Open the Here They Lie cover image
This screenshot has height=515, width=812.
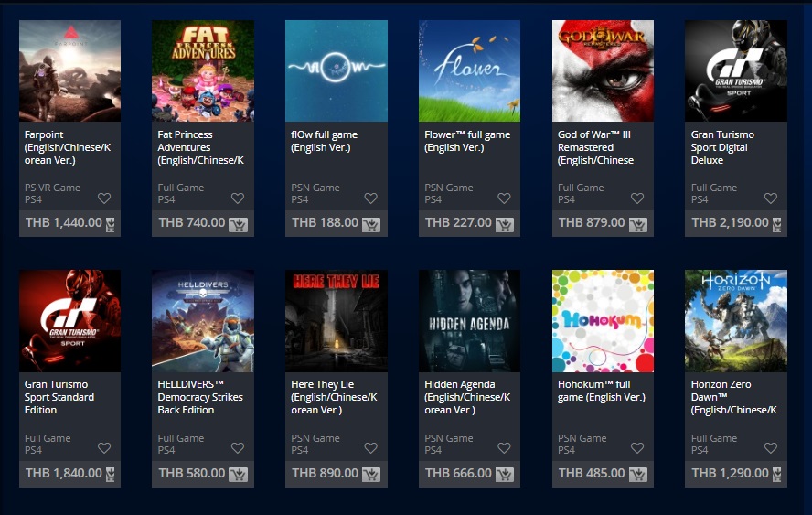coord(337,321)
